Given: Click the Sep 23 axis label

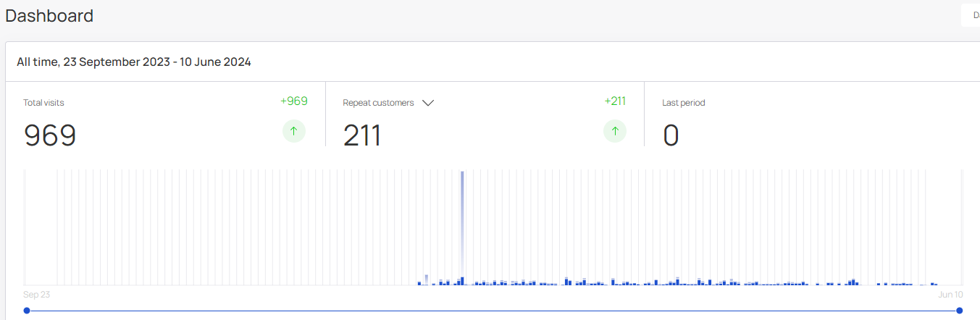Looking at the screenshot, I should click(x=36, y=295).
